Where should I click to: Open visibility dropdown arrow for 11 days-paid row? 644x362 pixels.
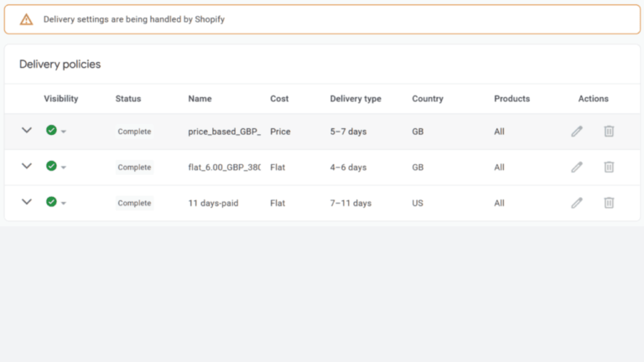pos(64,203)
